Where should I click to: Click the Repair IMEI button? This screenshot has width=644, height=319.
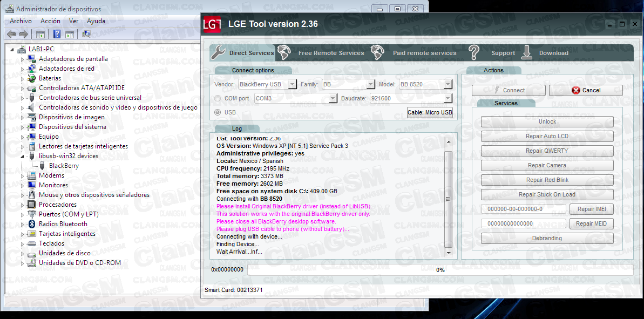coord(592,209)
